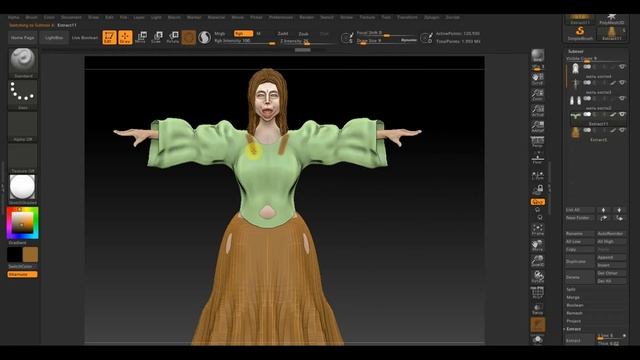Screen dimensions: 640x360
Task: Click the Actual size icon
Action: 538,111
